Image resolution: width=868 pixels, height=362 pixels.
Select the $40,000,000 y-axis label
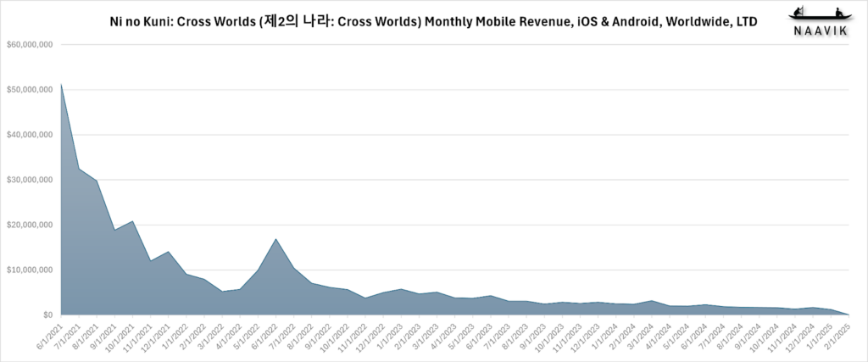coord(30,135)
